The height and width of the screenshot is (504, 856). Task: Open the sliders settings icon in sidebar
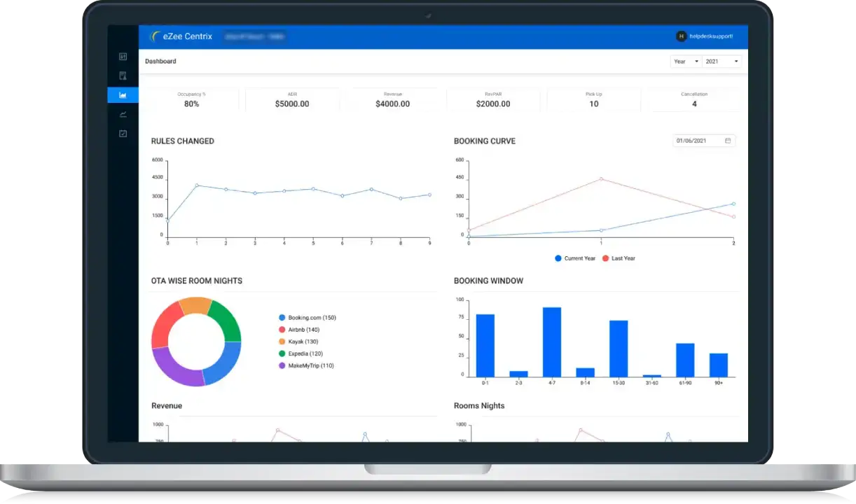123,57
